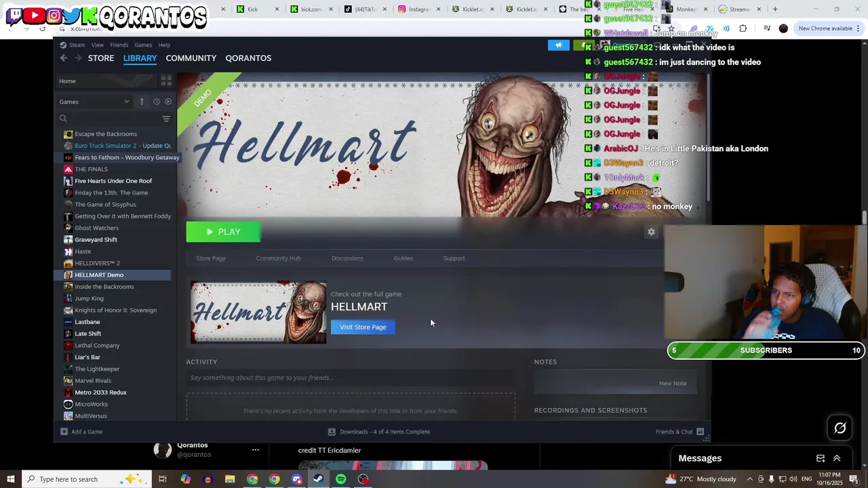The width and height of the screenshot is (868, 488).
Task: Click the Chrome page vertical scrollbar
Action: coord(865,217)
